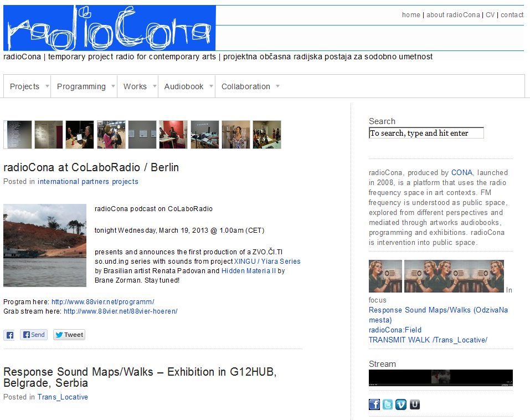The image size is (530, 420).
Task: Open the about radioCona link
Action: pos(453,15)
